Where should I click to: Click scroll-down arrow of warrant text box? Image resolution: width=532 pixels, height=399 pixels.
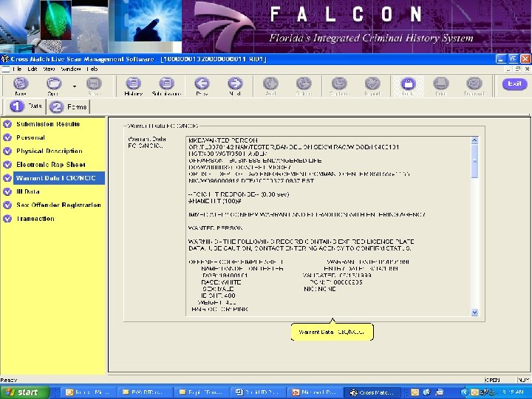(x=474, y=313)
